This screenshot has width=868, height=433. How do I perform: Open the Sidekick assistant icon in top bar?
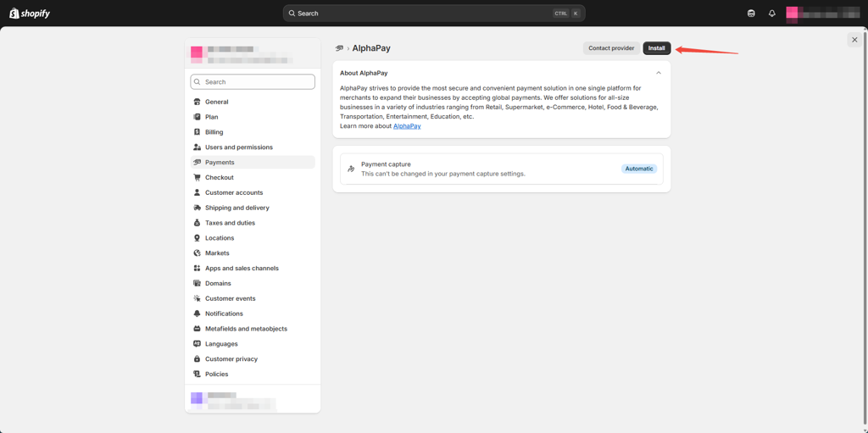tap(751, 14)
